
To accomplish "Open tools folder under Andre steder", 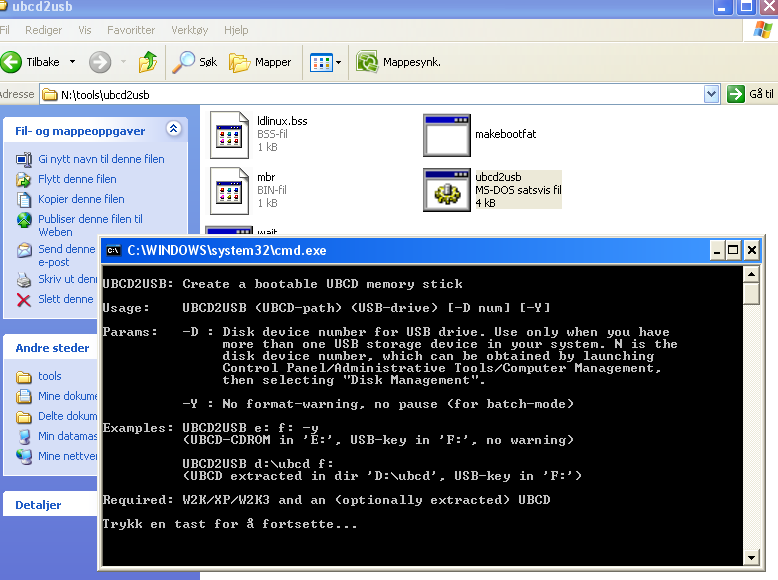I will click(50, 376).
